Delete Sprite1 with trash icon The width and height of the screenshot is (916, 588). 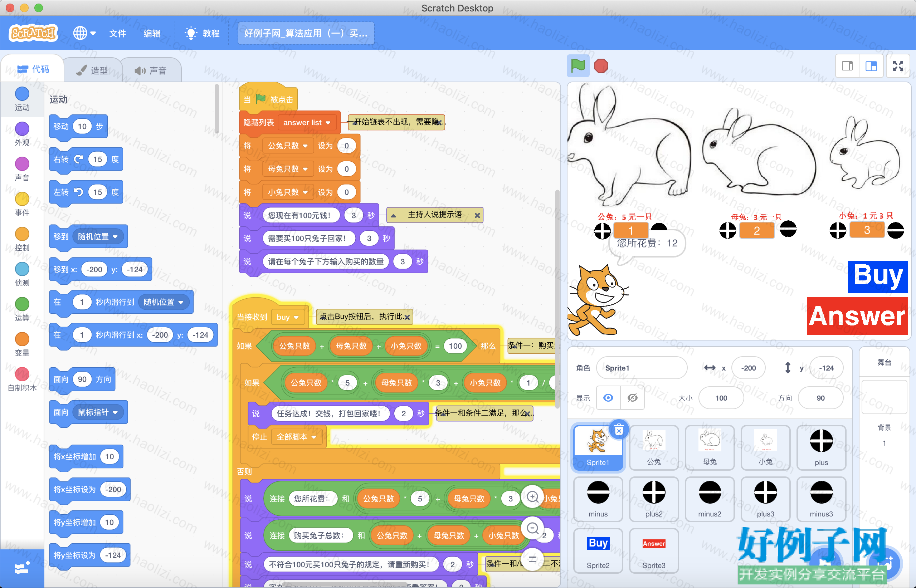click(619, 430)
